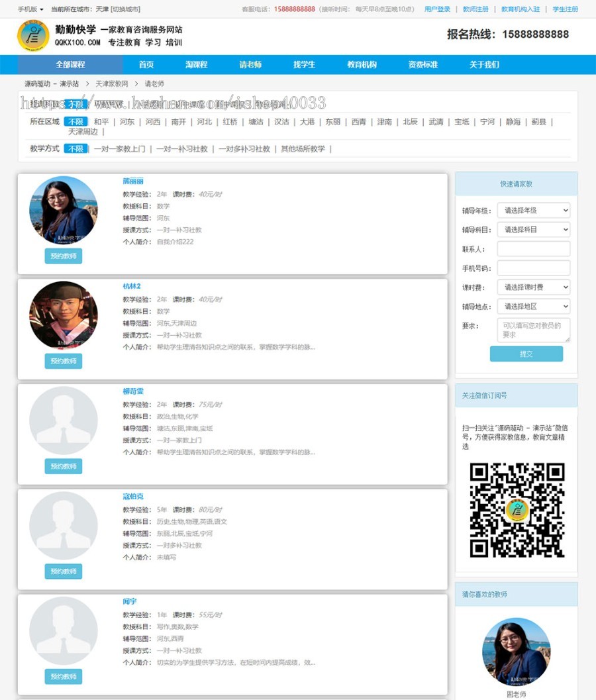The width and height of the screenshot is (596, 700).
Task: Expand the 辅导科目 subject select box
Action: [x=534, y=229]
